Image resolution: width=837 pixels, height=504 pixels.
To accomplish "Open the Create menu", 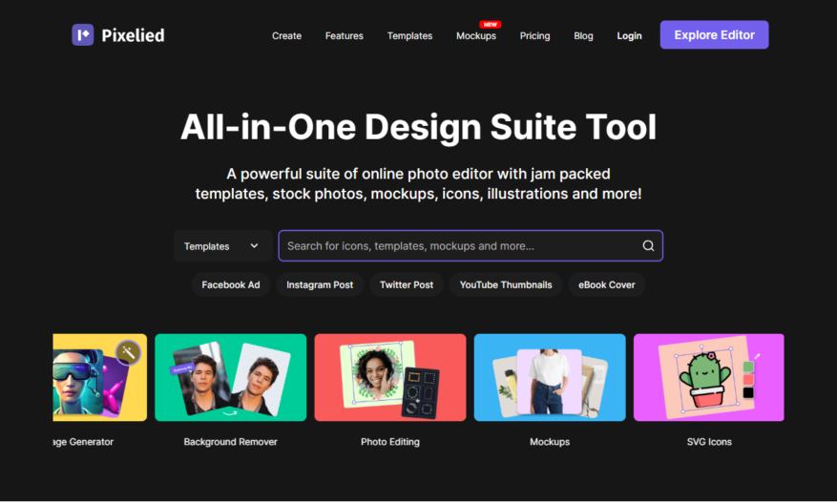I will [x=286, y=35].
